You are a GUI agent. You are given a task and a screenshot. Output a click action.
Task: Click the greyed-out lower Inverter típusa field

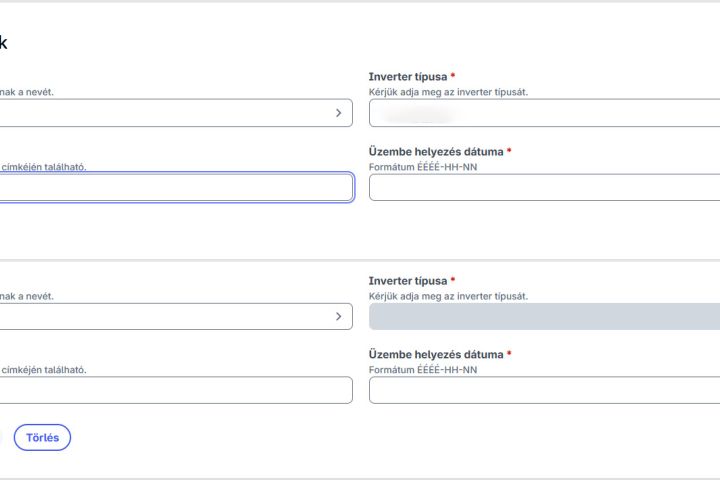click(544, 317)
